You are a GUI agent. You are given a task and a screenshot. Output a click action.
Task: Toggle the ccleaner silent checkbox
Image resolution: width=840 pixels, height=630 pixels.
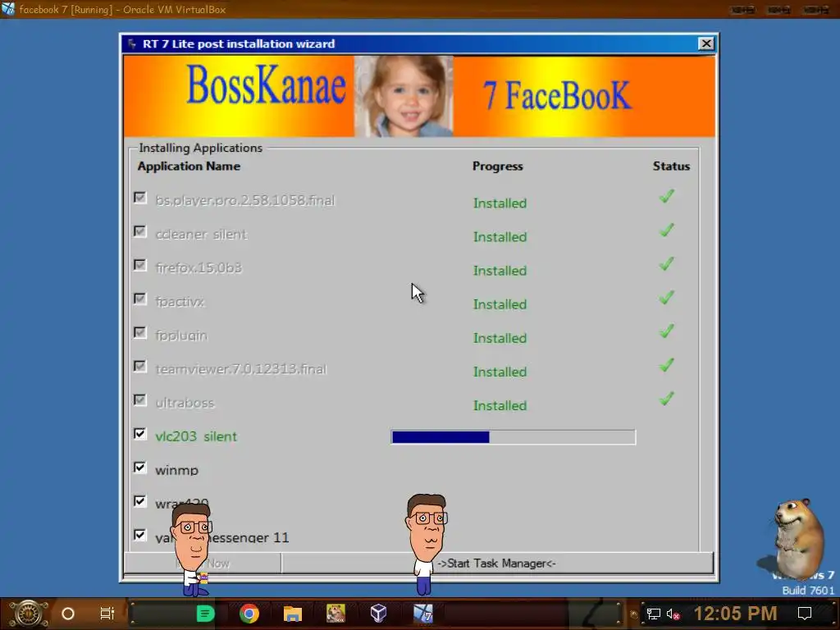click(x=139, y=231)
